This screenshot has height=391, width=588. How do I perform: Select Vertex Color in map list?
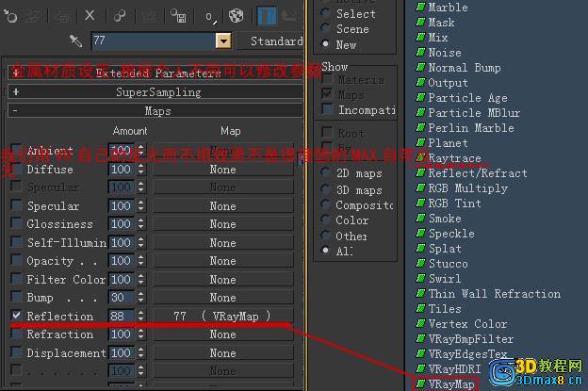point(468,323)
